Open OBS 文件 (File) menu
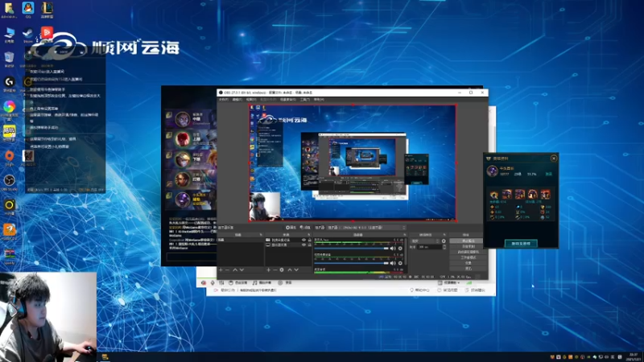 [224, 99]
